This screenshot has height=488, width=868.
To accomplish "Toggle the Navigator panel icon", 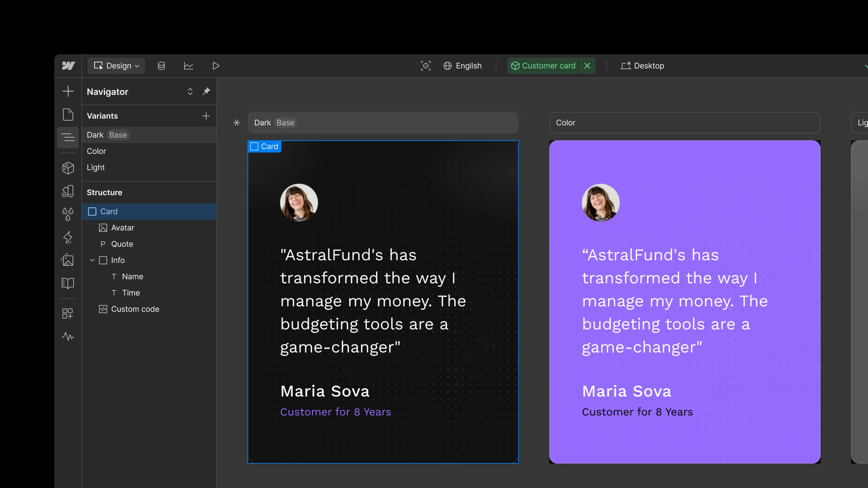I will point(68,137).
